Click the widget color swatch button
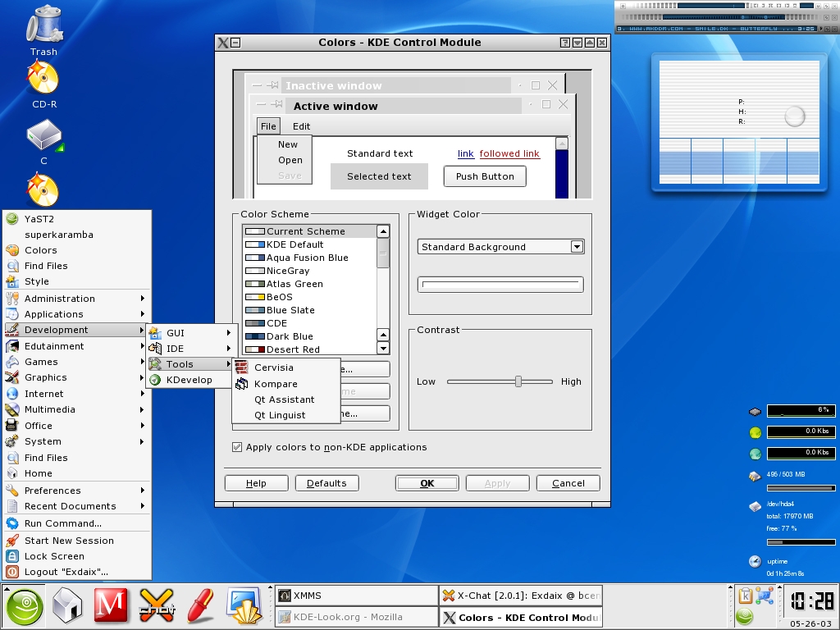The height and width of the screenshot is (630, 840). click(x=500, y=285)
